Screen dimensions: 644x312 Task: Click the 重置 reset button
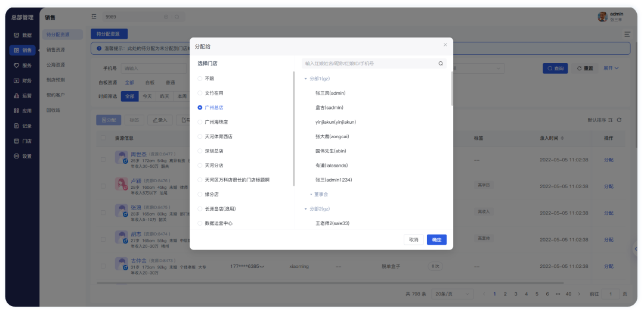(x=585, y=68)
